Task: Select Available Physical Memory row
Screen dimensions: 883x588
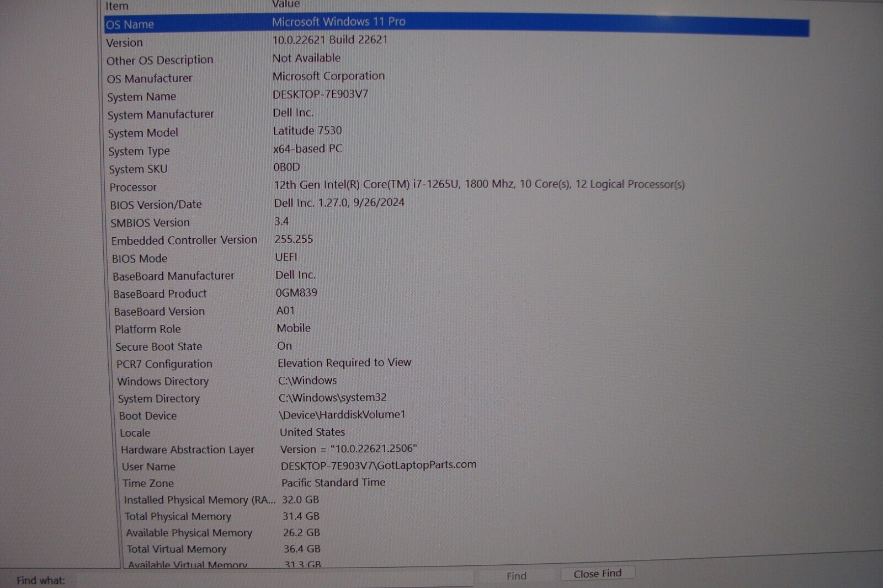Action: tap(189, 533)
